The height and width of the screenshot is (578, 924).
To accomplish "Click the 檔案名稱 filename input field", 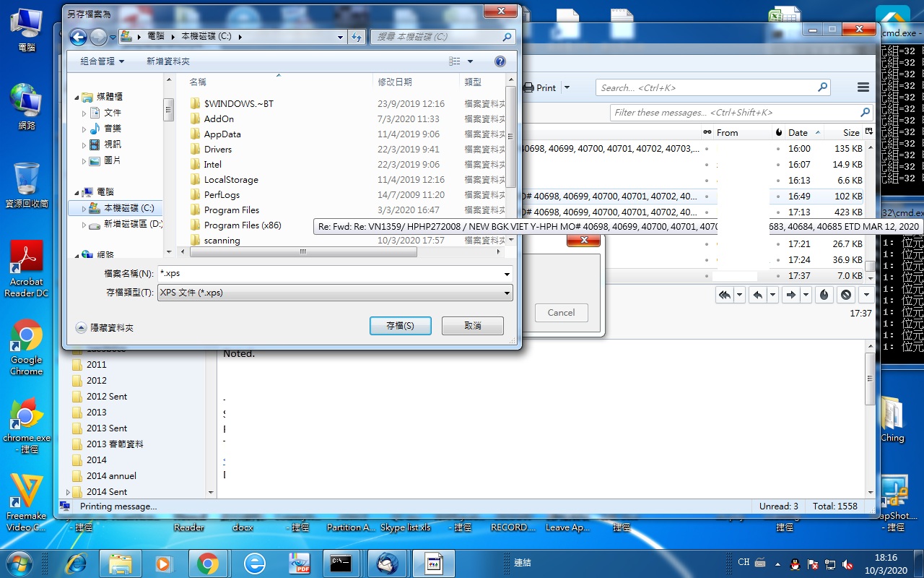I will coord(332,274).
